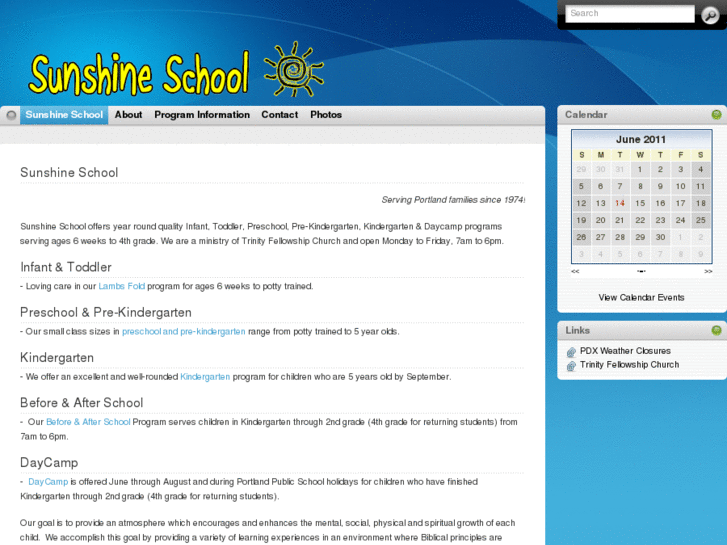Select June 28 in the calendar
Viewport: 727px width, 545px height.
click(x=620, y=237)
